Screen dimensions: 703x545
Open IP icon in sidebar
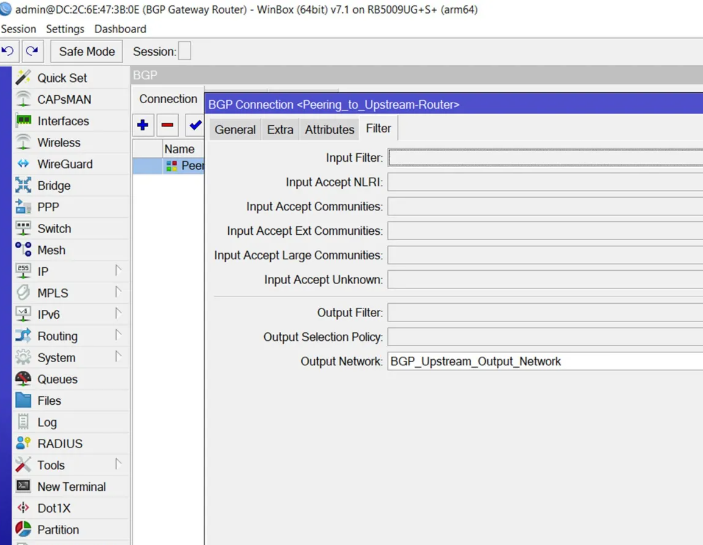coord(23,271)
